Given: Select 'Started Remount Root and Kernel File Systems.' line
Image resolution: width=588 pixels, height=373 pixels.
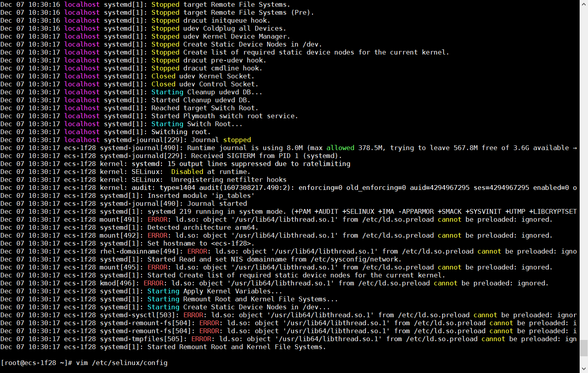Looking at the screenshot, I should (163, 347).
